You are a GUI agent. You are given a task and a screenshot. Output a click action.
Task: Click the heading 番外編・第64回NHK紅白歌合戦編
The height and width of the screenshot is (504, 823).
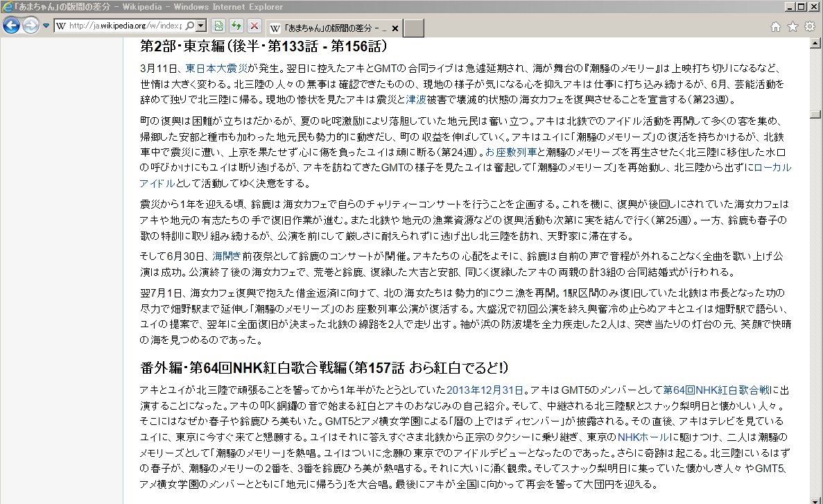click(x=324, y=367)
